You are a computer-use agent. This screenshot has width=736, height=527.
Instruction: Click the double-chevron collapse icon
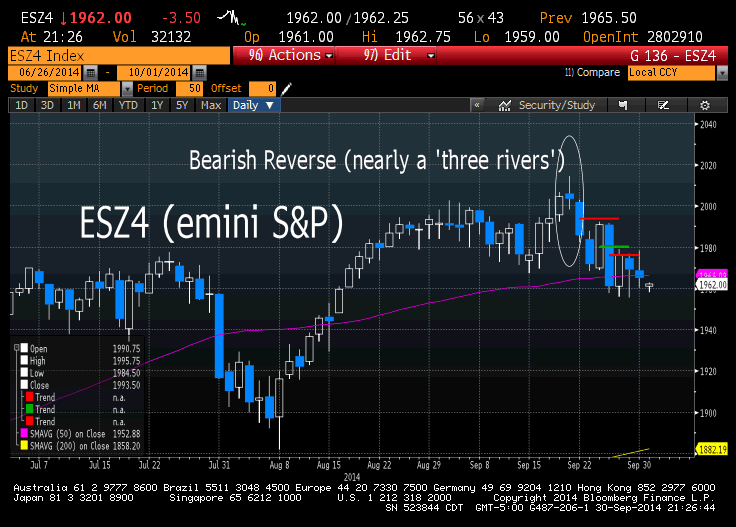tap(477, 105)
